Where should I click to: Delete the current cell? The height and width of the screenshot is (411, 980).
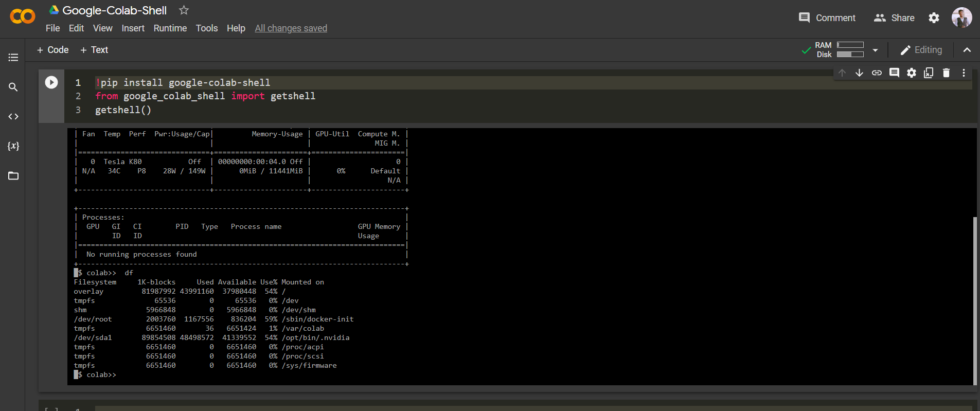pos(946,73)
